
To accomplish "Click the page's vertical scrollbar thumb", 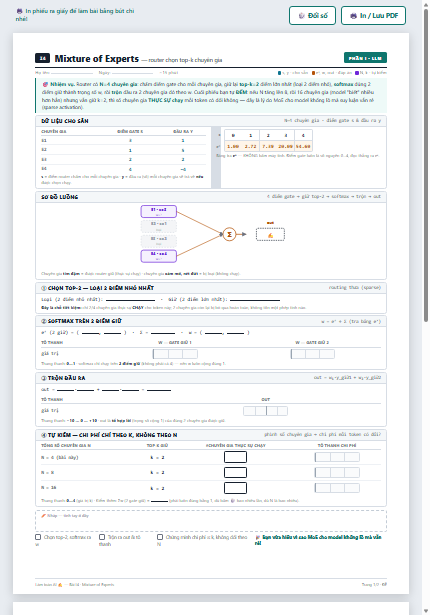I will pos(426,166).
